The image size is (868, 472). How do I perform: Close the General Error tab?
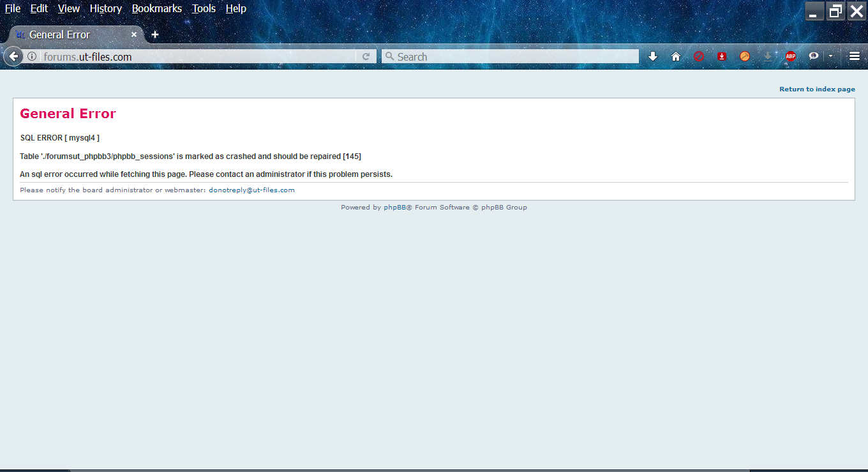(134, 34)
